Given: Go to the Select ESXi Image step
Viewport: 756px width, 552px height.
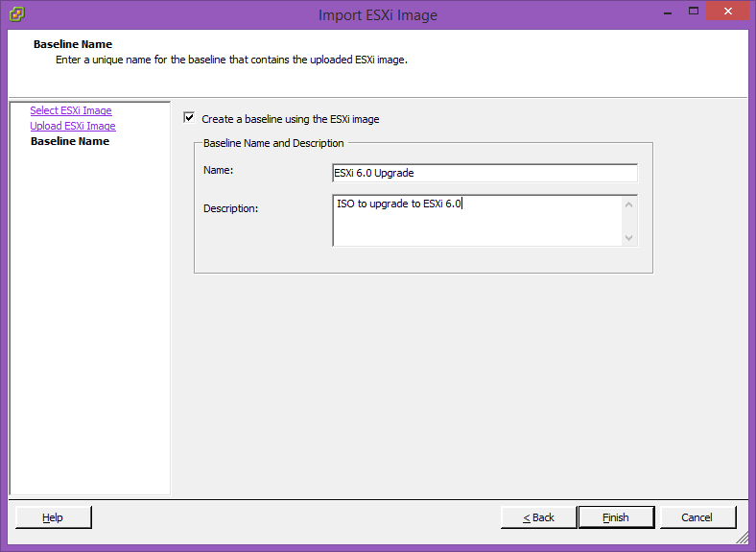Looking at the screenshot, I should coord(71,110).
